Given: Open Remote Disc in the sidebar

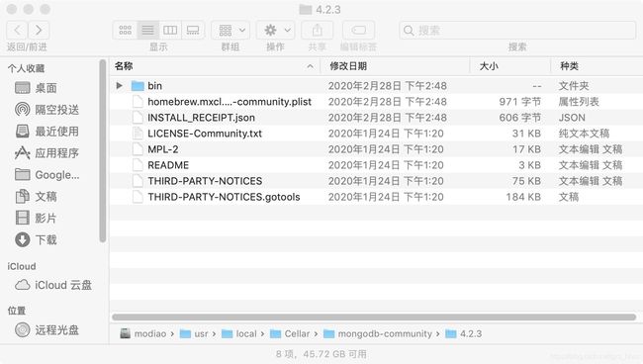Looking at the screenshot, I should 46,329.
